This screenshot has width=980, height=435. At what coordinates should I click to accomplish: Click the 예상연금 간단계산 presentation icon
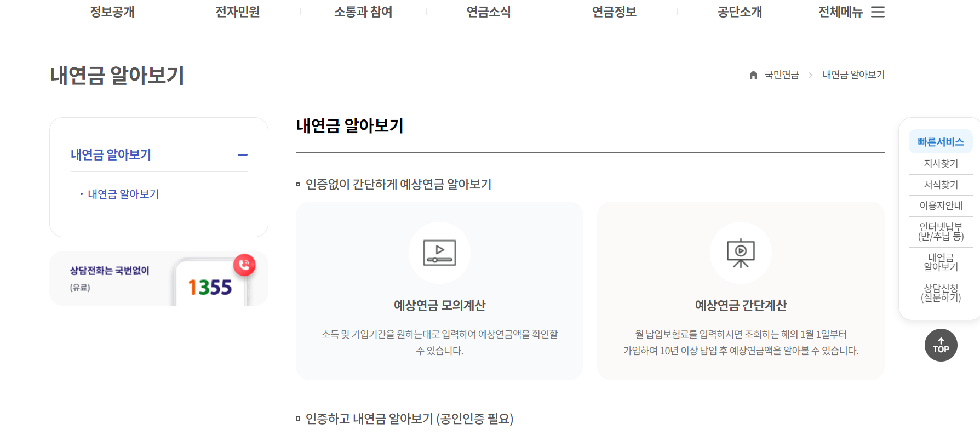coord(741,253)
